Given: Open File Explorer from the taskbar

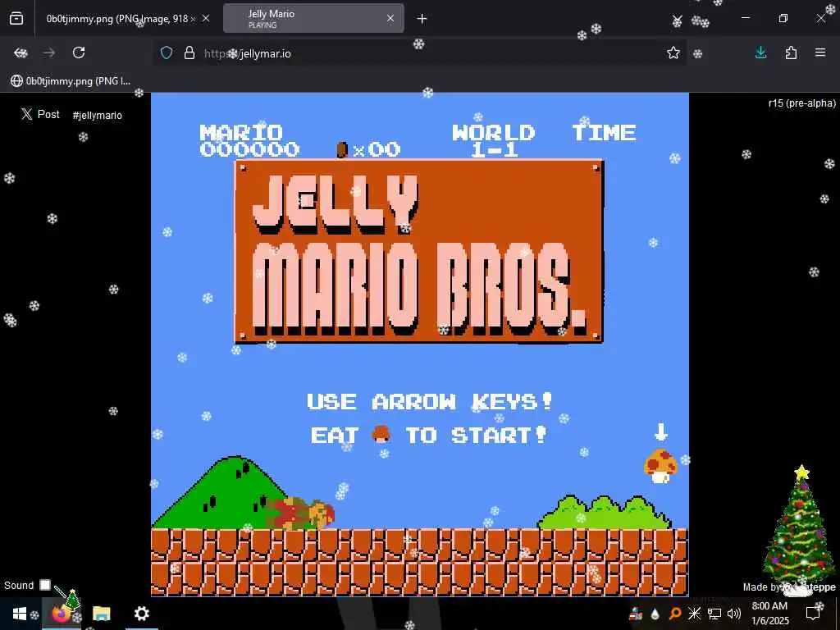Looking at the screenshot, I should 101,614.
